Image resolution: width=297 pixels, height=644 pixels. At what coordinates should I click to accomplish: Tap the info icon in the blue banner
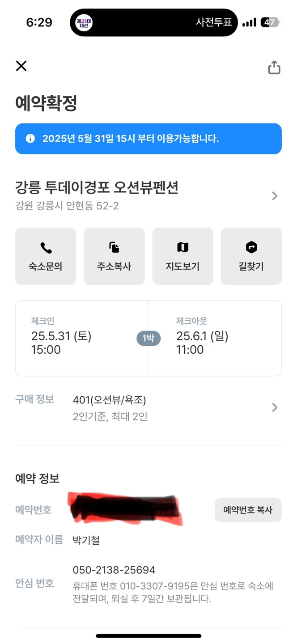[30, 139]
